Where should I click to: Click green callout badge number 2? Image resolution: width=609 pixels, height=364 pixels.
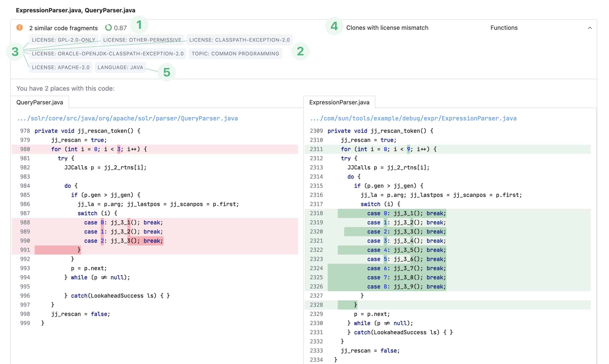(x=300, y=51)
